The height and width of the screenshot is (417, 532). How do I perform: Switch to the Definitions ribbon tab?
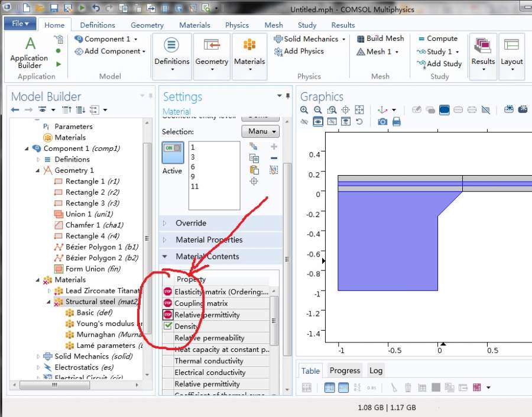point(98,25)
